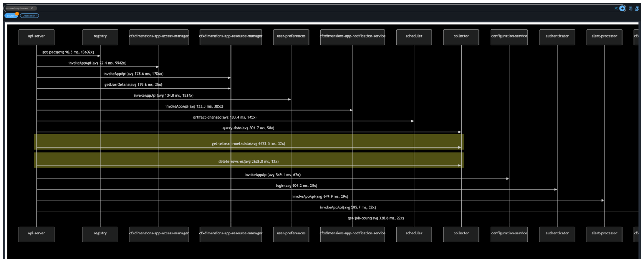The image size is (644, 262).
Task: Select the bottom alert-processor participant box
Action: [604, 234]
